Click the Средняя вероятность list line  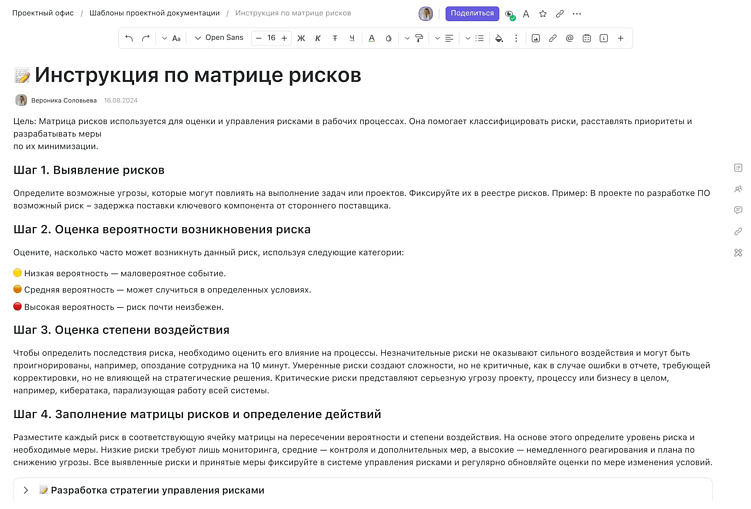(x=162, y=290)
